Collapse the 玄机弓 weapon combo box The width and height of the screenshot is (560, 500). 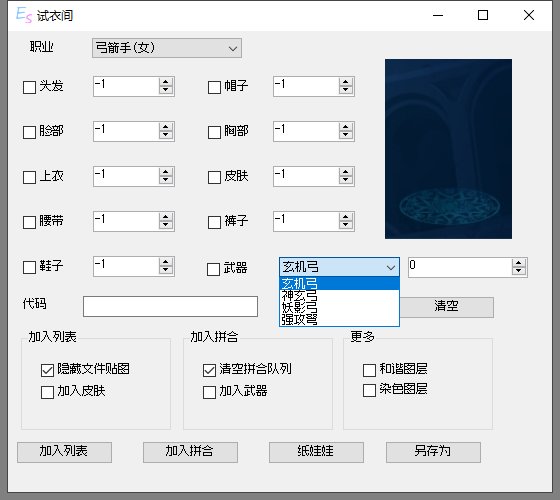tap(339, 267)
